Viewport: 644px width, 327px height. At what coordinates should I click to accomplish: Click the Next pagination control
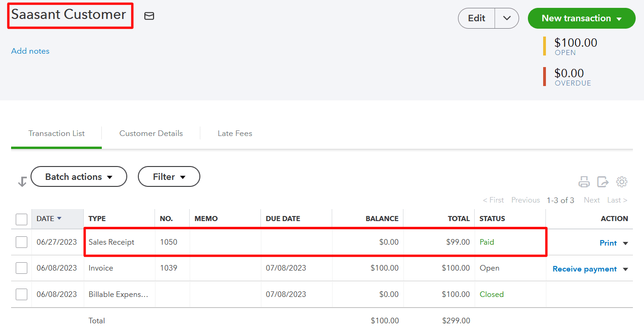592,200
